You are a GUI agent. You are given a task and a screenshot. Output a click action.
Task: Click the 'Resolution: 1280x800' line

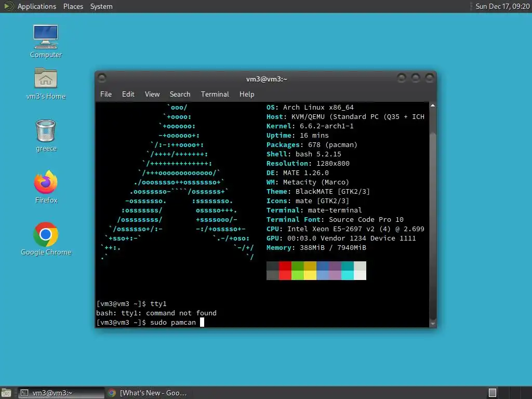[308, 164]
